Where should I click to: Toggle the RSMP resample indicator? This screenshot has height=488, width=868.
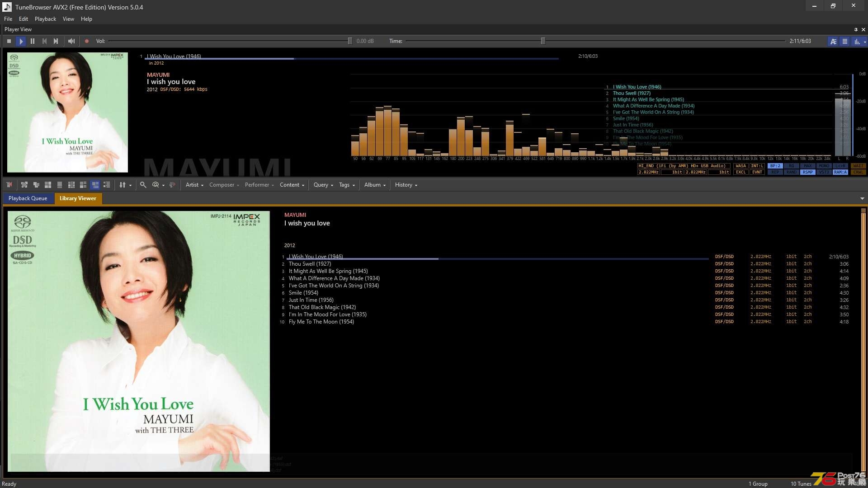tap(808, 172)
